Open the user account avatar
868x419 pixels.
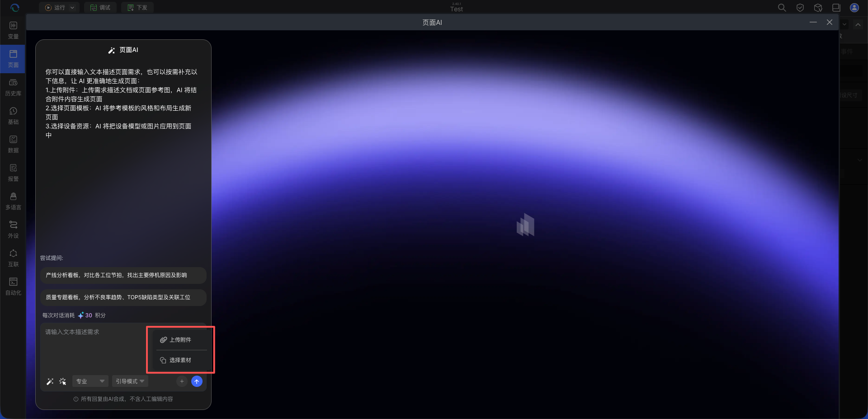point(854,8)
